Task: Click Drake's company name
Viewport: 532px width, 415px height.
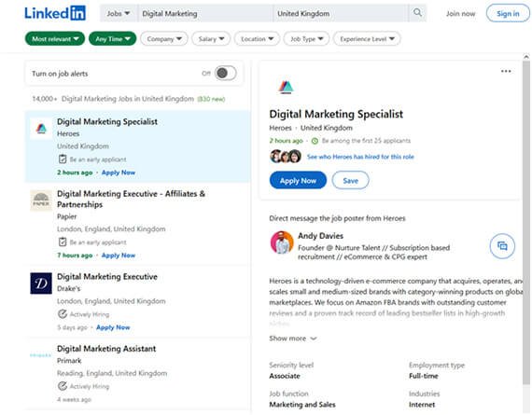Action: click(x=68, y=288)
